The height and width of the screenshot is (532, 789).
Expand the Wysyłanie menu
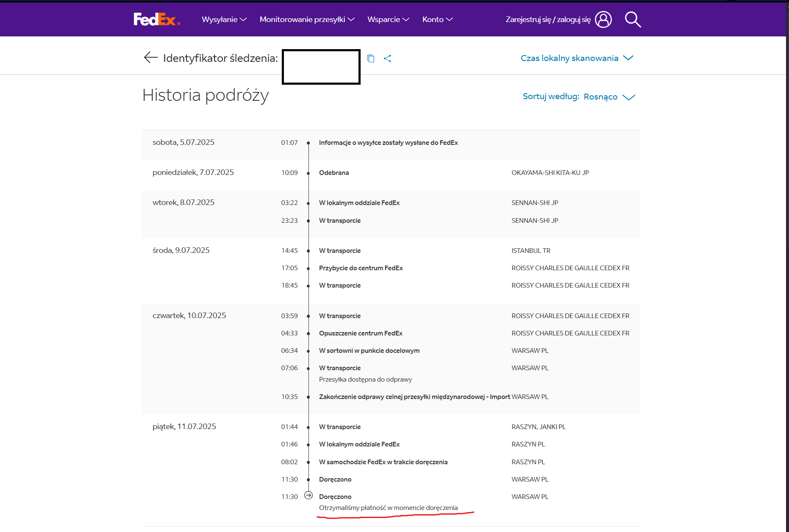click(x=224, y=19)
